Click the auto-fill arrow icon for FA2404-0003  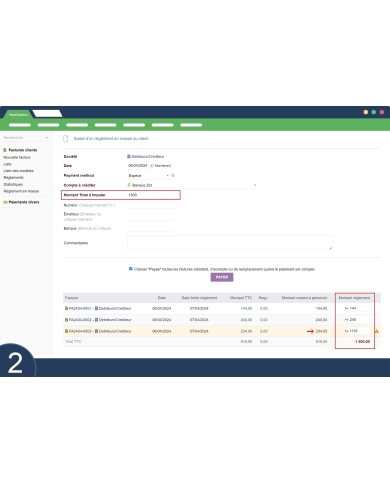coord(346,331)
